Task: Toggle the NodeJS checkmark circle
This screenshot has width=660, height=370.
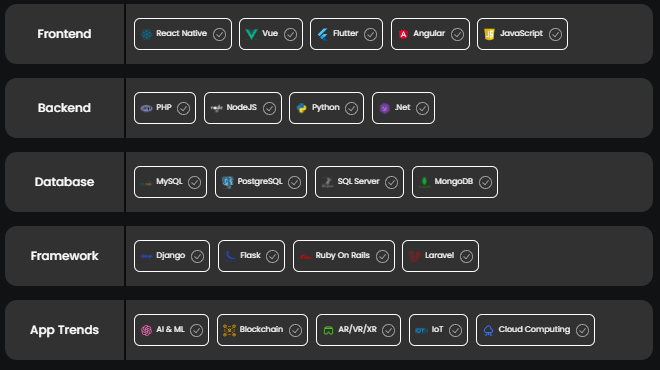Action: click(x=269, y=109)
